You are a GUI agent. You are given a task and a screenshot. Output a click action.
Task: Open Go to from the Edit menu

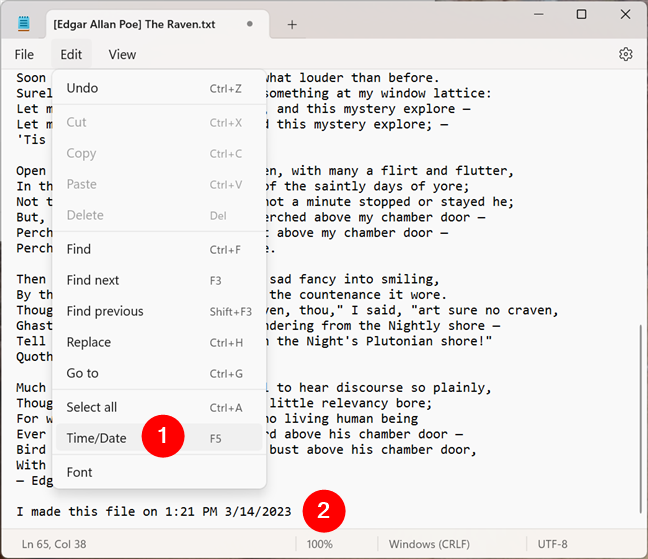pos(159,373)
